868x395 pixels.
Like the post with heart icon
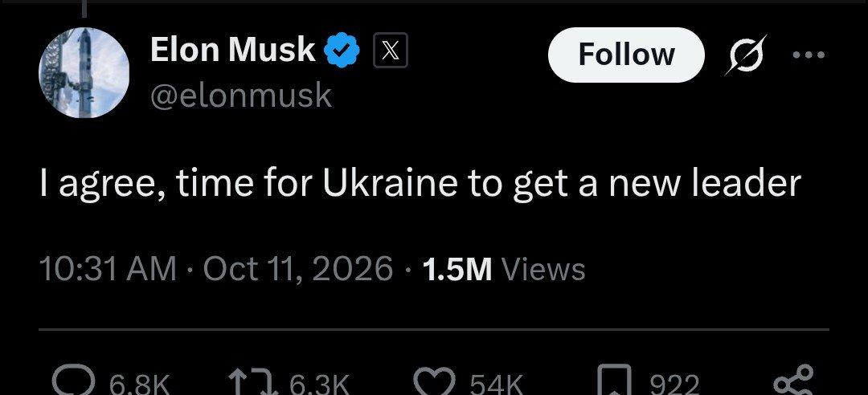click(435, 381)
